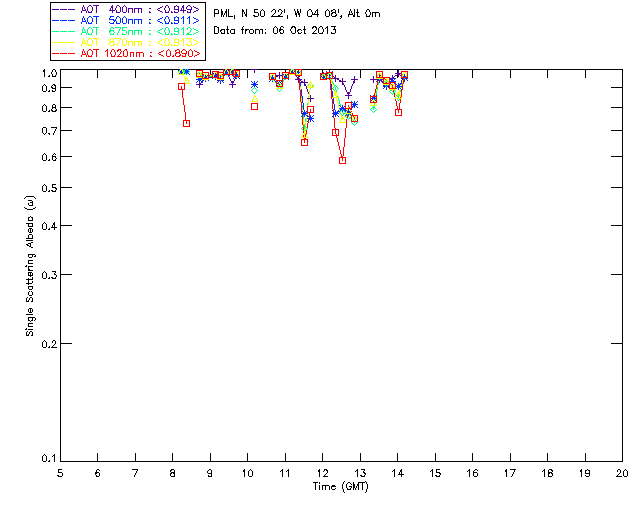The image size is (640, 512).
Task: Click the hour 8 label on time axis
Action: 173,473
